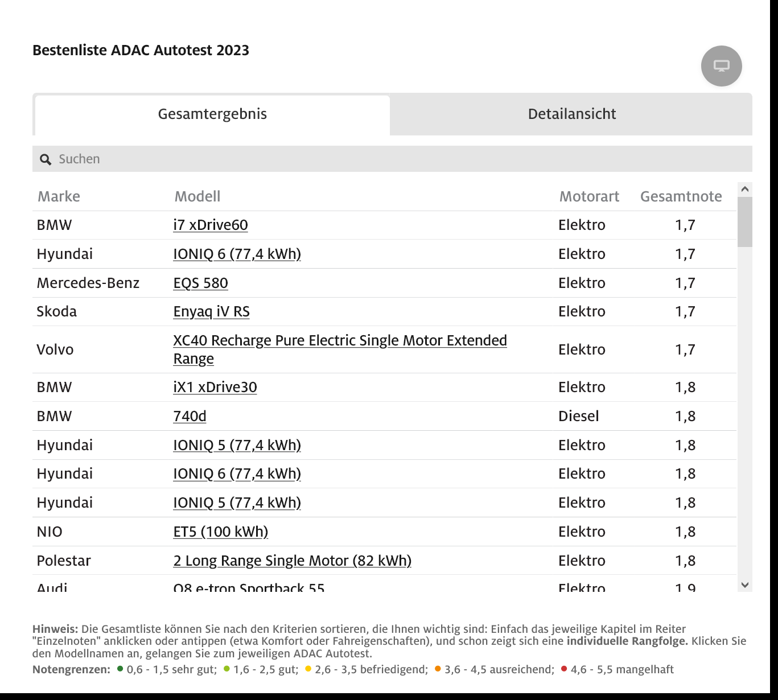This screenshot has height=700, width=778.
Task: Select the Diesel cell in 740d row
Action: [578, 416]
